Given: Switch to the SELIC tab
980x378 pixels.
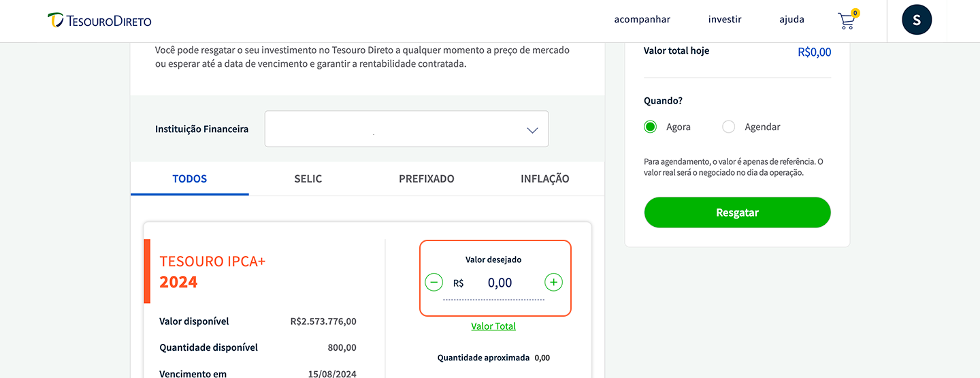Looking at the screenshot, I should coord(308,179).
